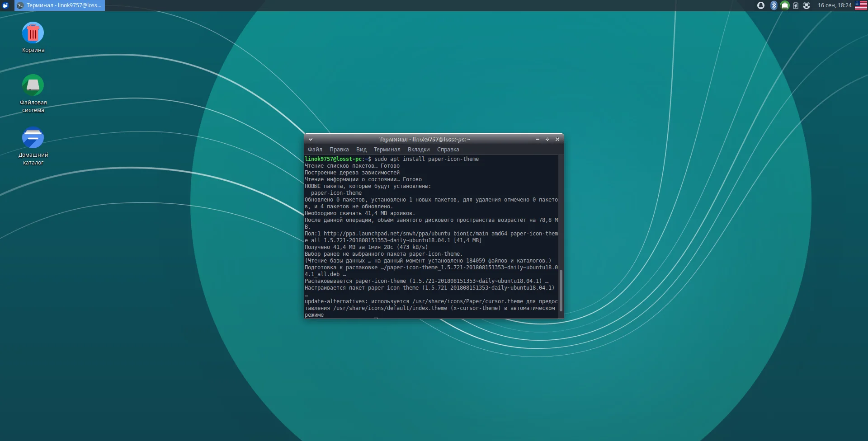
Task: Open the Терминал menu
Action: click(387, 150)
